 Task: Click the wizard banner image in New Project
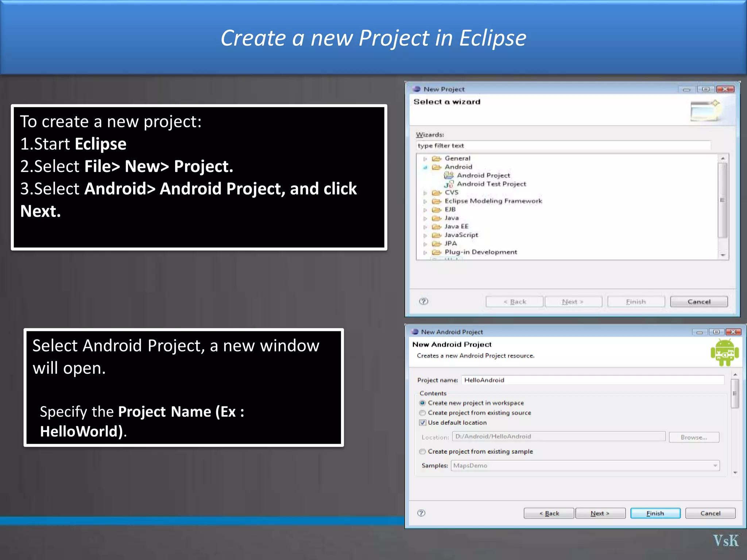tap(705, 110)
